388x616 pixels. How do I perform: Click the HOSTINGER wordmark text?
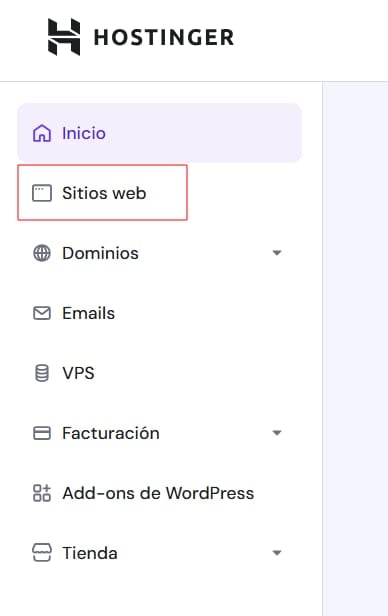pyautogui.click(x=164, y=38)
